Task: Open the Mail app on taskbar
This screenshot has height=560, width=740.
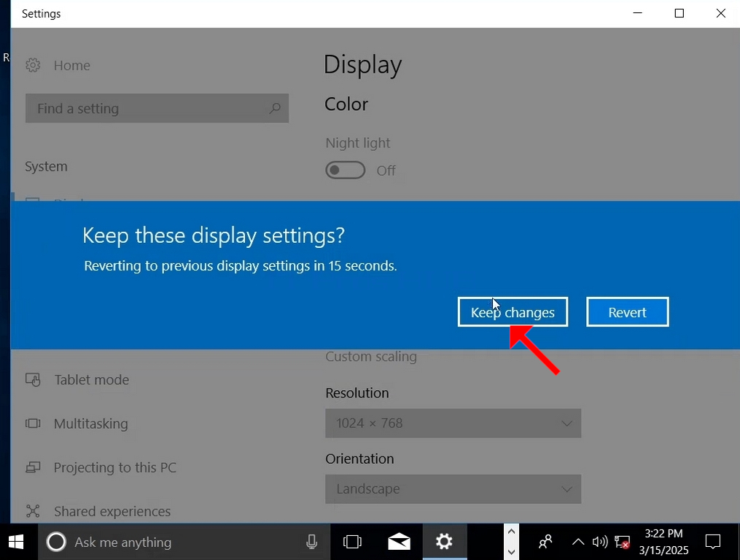Action: pos(399,542)
